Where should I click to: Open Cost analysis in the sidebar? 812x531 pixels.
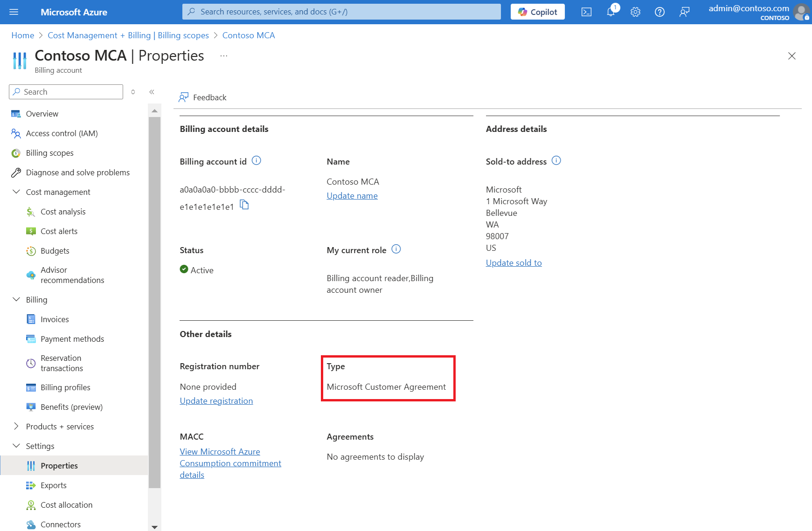pyautogui.click(x=63, y=212)
